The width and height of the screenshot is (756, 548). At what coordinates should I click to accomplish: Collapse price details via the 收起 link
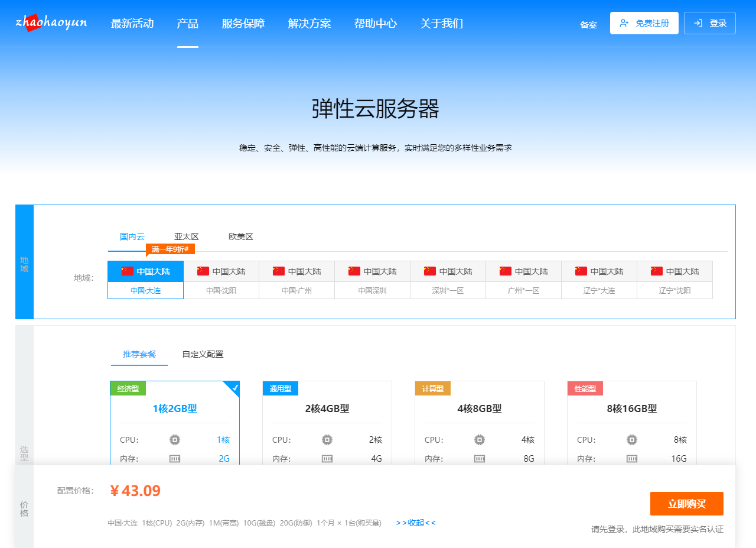[x=415, y=523]
